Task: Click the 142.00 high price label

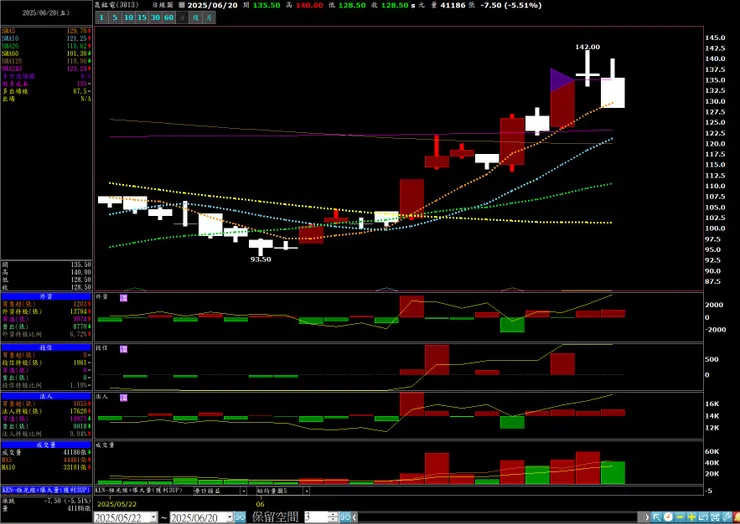Action: pos(588,47)
